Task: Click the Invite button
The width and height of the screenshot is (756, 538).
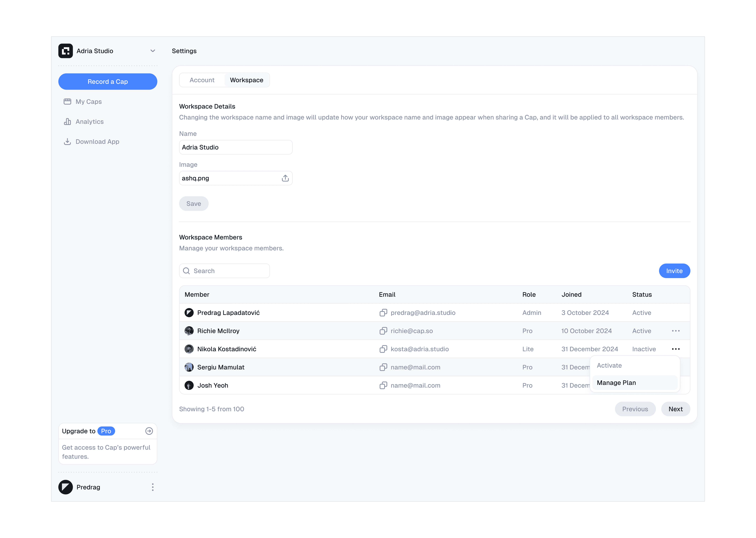Action: coord(674,271)
